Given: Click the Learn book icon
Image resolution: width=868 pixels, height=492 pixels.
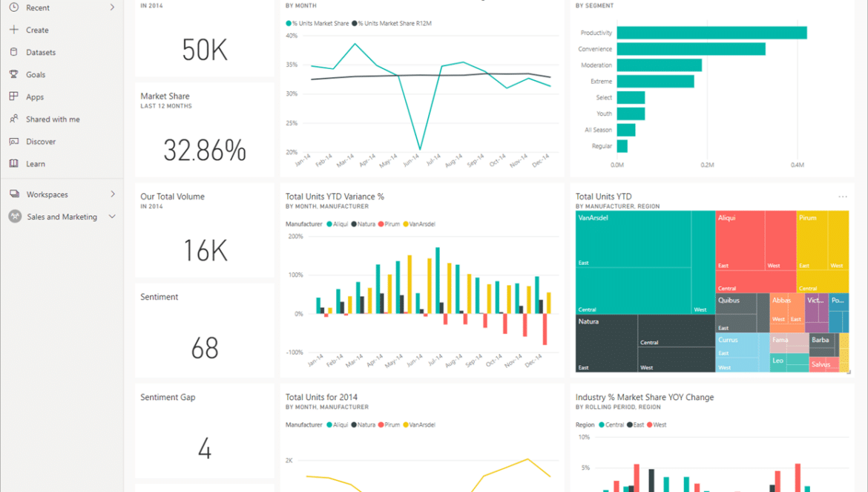Looking at the screenshot, I should click(x=14, y=163).
